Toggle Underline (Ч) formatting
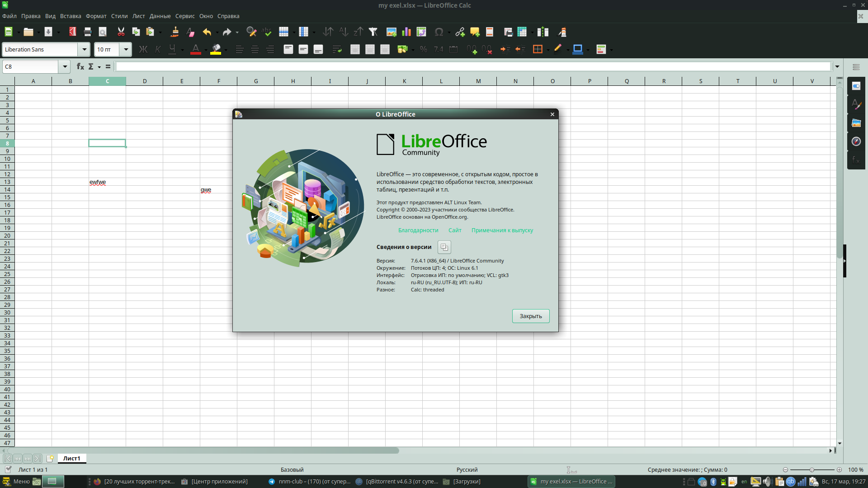This screenshot has height=488, width=868. click(172, 49)
